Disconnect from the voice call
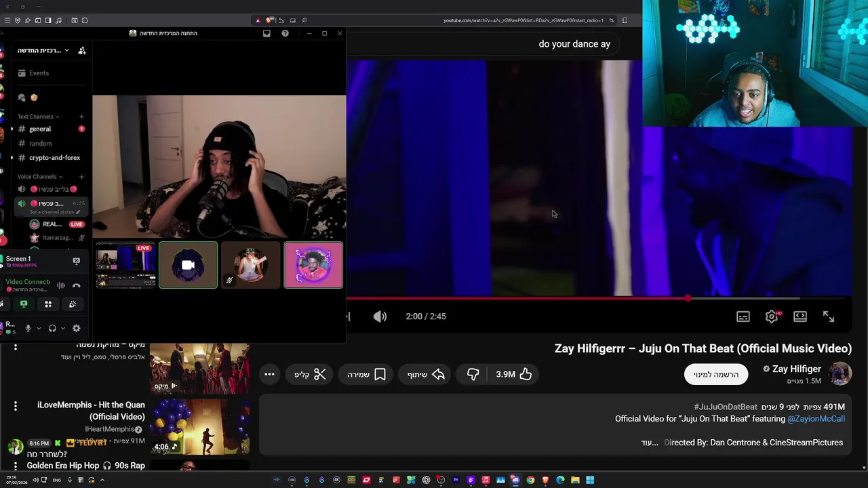868x488 pixels. click(x=76, y=285)
